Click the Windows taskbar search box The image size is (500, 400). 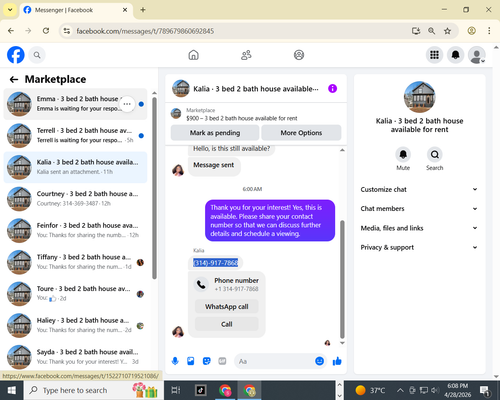point(94,390)
